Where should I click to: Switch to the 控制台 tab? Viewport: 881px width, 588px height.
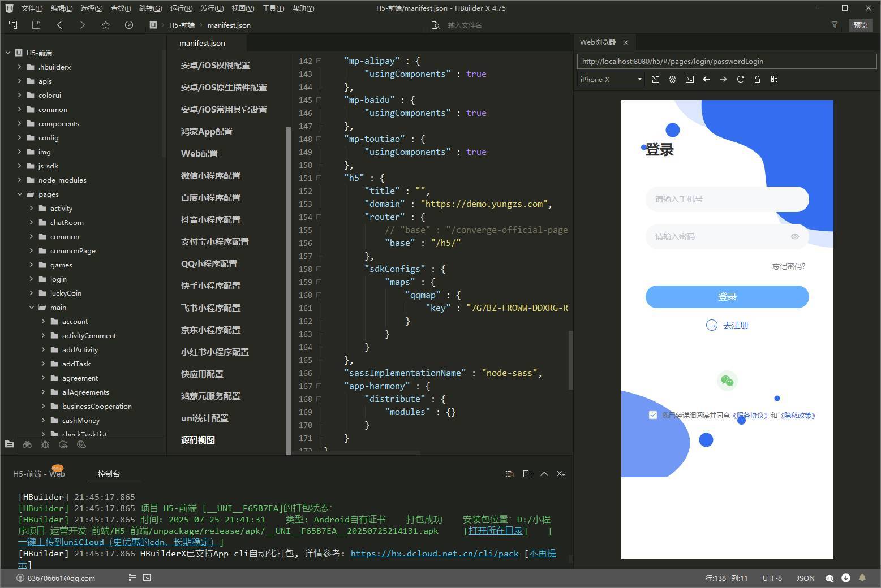[109, 474]
